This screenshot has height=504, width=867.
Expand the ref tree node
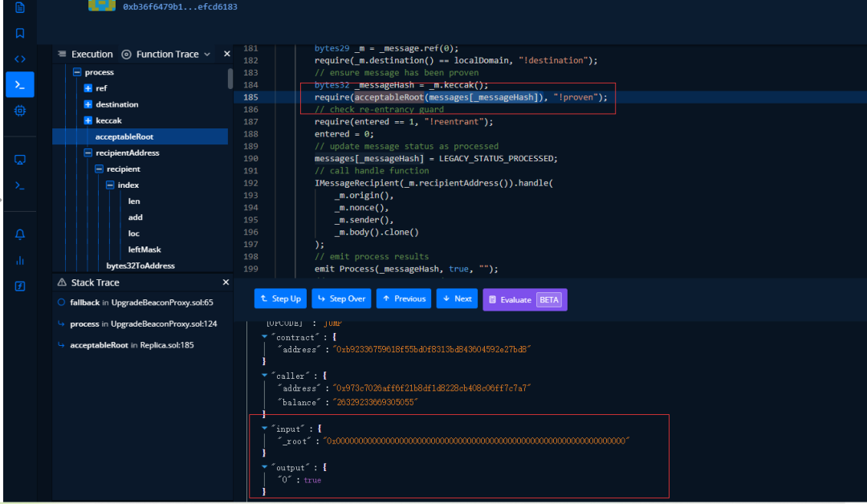(88, 88)
